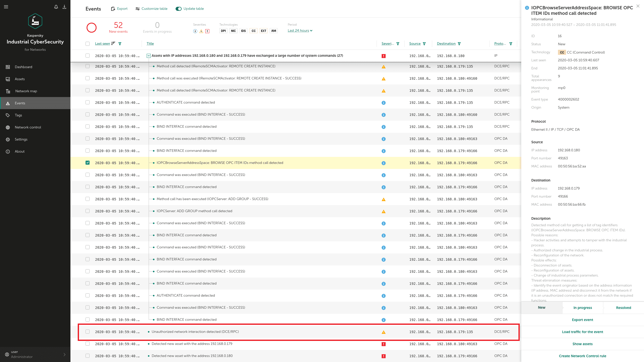Click Create Network Control rule link
This screenshot has width=644, height=362.
[x=582, y=356]
